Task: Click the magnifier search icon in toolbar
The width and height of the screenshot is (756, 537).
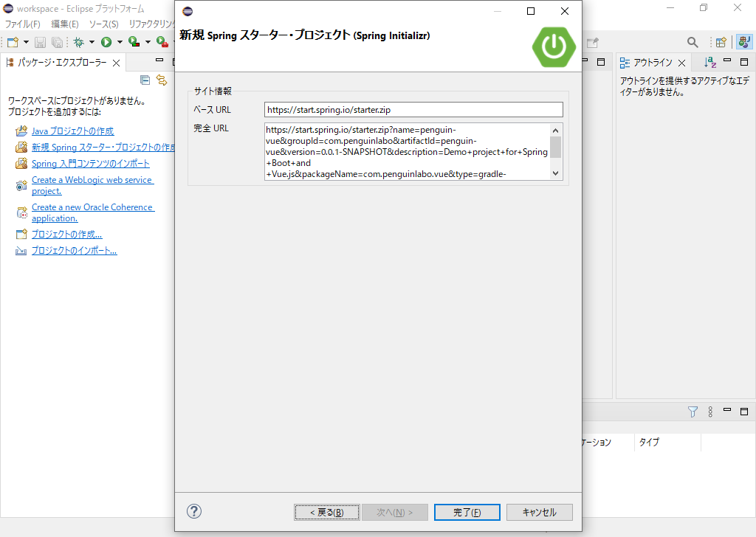Action: coord(693,42)
